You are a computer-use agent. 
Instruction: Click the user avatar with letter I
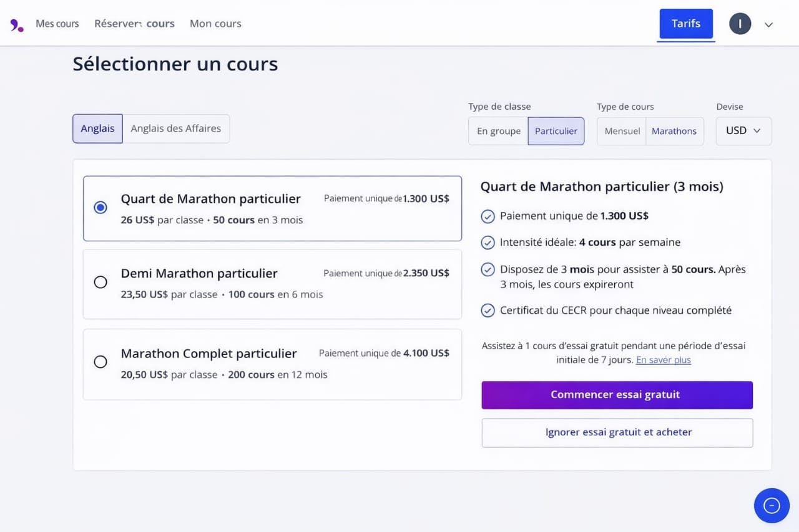click(x=740, y=24)
